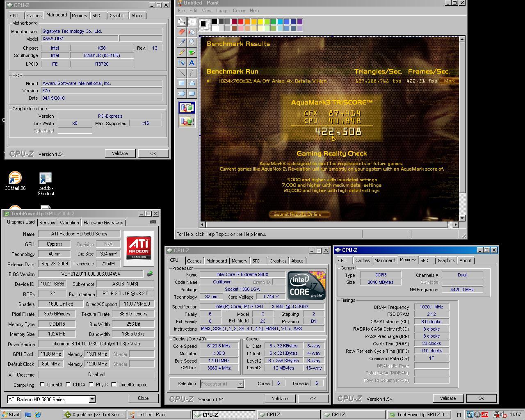Choose the Fill With Color bucket tool
The width and height of the screenshot is (525, 420).
coord(192,32)
